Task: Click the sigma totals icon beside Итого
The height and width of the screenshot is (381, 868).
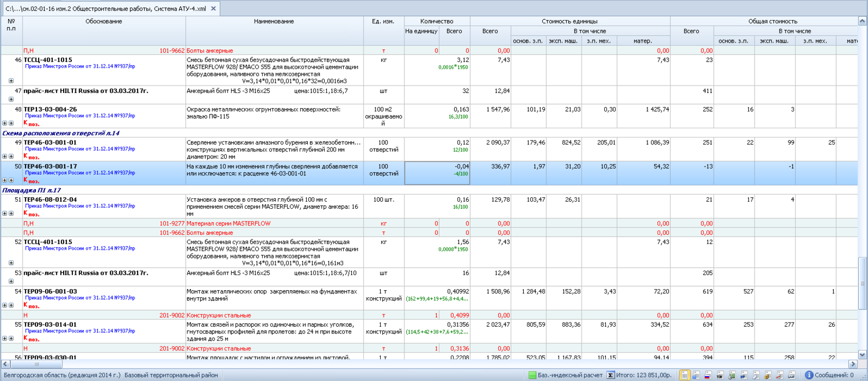Action: coord(610,375)
